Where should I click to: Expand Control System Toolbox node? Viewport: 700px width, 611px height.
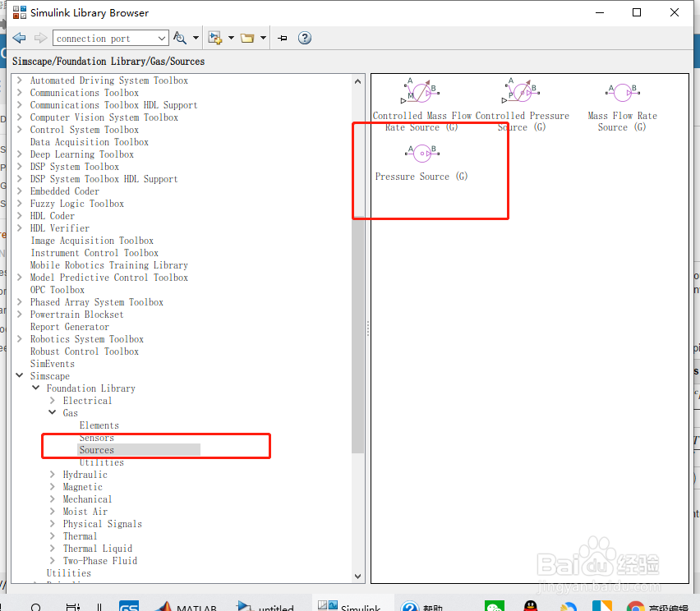[19, 130]
